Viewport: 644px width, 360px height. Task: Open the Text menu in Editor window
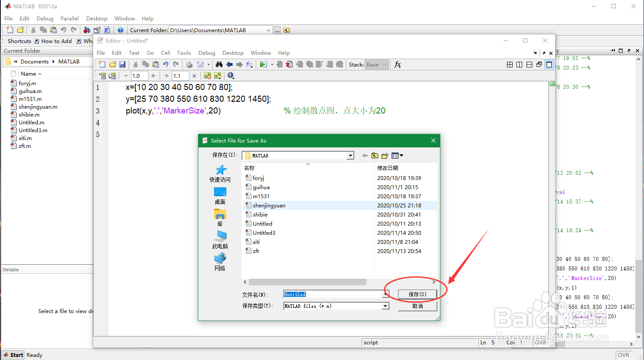134,53
